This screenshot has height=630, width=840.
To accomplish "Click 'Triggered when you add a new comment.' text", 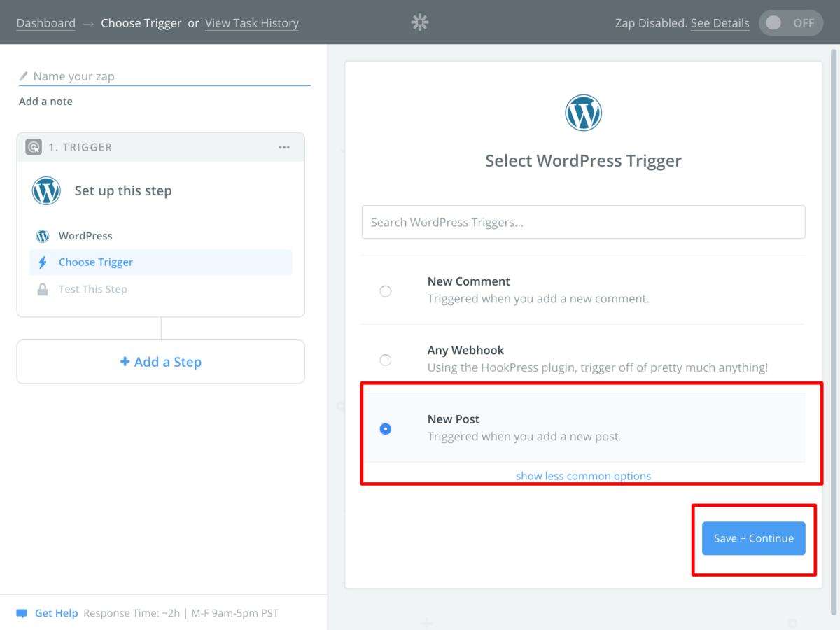I will (538, 299).
